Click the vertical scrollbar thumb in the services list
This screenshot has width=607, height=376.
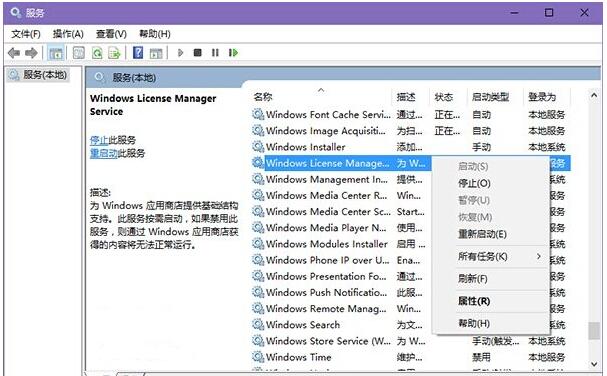(594, 331)
